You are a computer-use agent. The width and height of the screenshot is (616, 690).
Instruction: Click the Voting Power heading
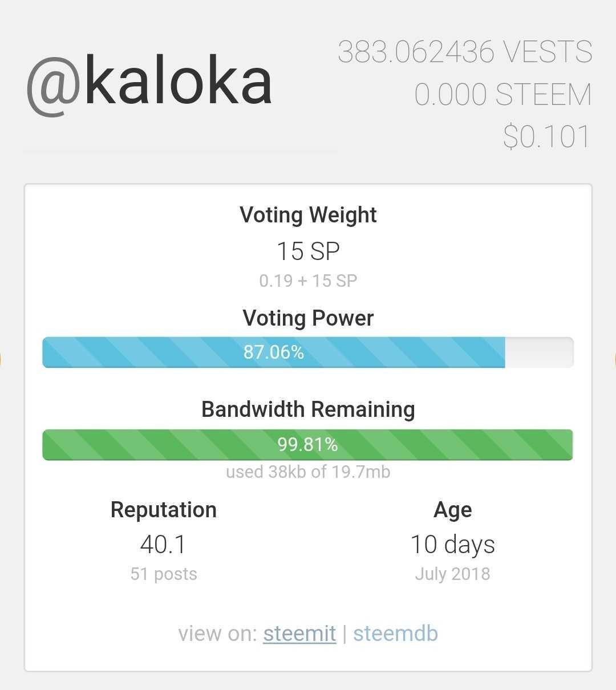[x=308, y=318]
